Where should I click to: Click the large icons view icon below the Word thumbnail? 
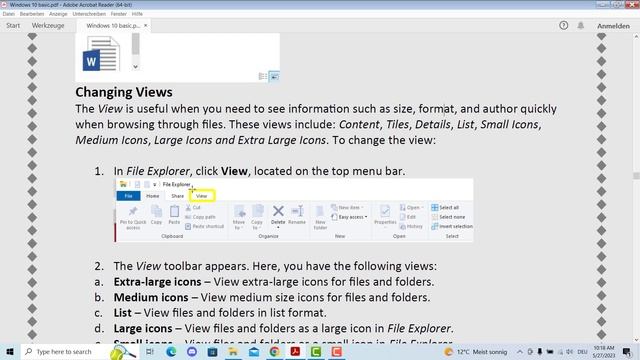[x=274, y=76]
